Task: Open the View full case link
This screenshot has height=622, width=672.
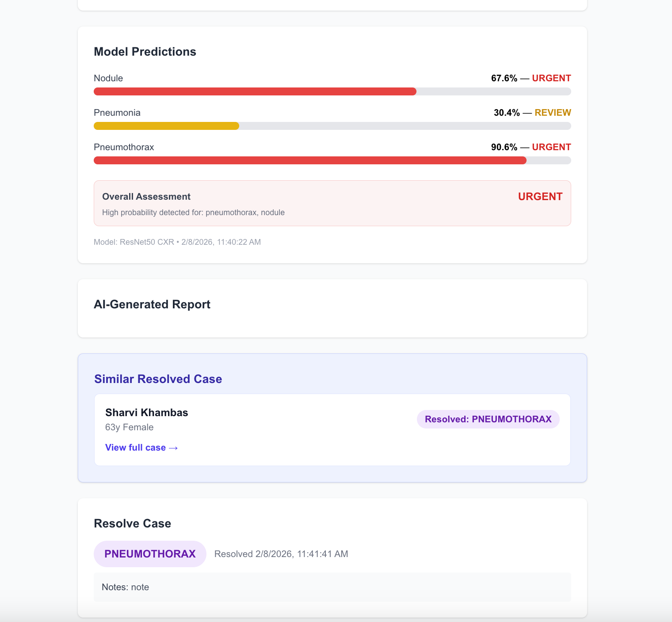Action: [141, 448]
